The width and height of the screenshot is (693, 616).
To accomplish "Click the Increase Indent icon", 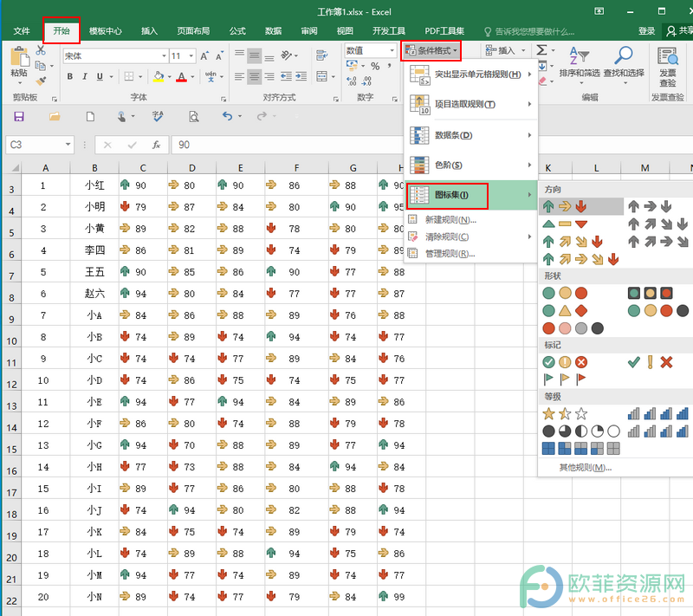I will click(301, 76).
